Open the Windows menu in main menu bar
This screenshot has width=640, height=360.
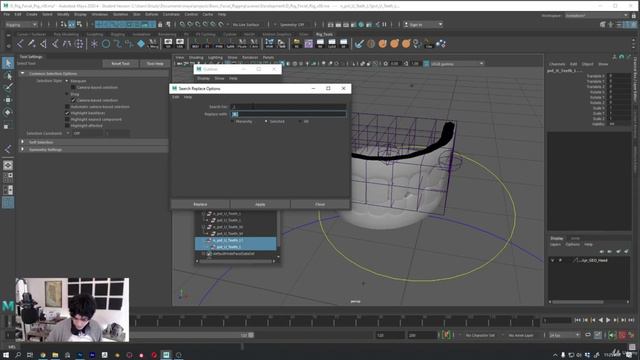pyautogui.click(x=100, y=14)
